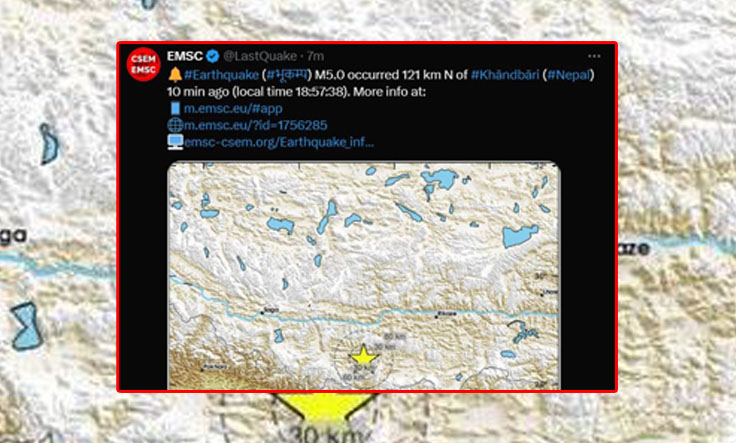This screenshot has width=736, height=443.
Task: Click the blue verified badge beside EMSC
Action: (x=213, y=56)
